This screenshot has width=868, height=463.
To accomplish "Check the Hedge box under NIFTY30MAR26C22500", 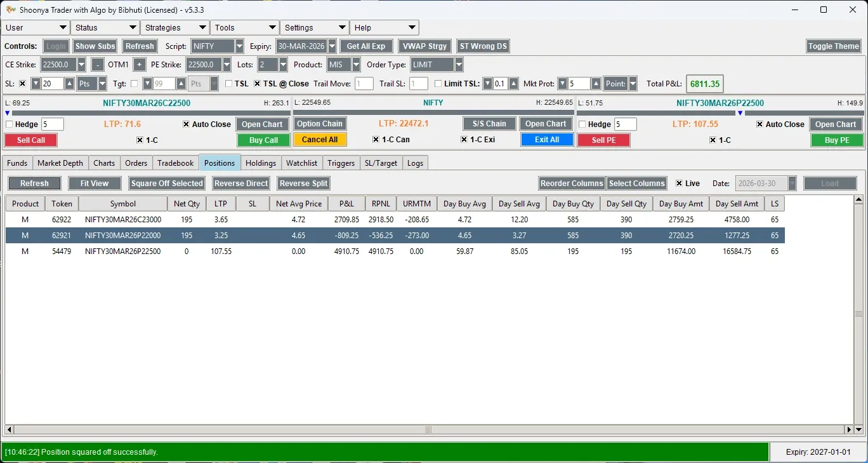I will pos(9,124).
